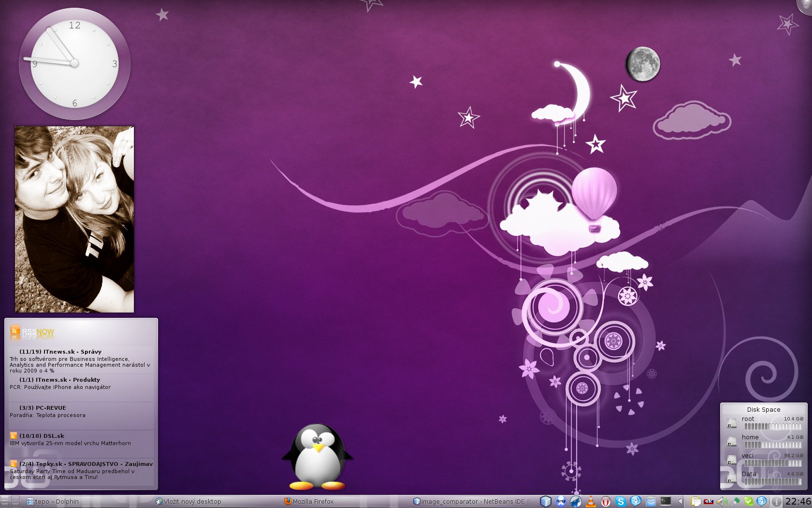Image resolution: width=812 pixels, height=508 pixels.
Task: Click the info icon beside the clock
Action: coord(776,502)
